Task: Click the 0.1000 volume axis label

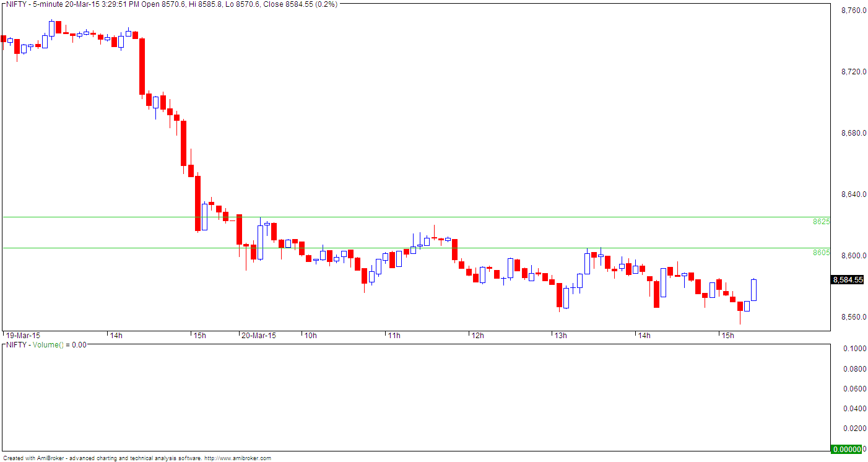Action: click(x=856, y=349)
